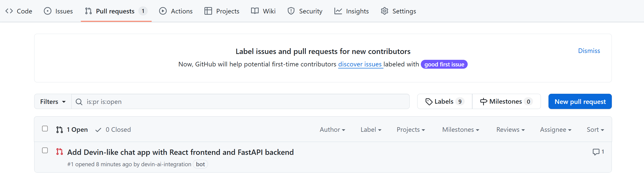Show the 0 Closed pull requests
The width and height of the screenshot is (644, 185).
pyautogui.click(x=113, y=129)
